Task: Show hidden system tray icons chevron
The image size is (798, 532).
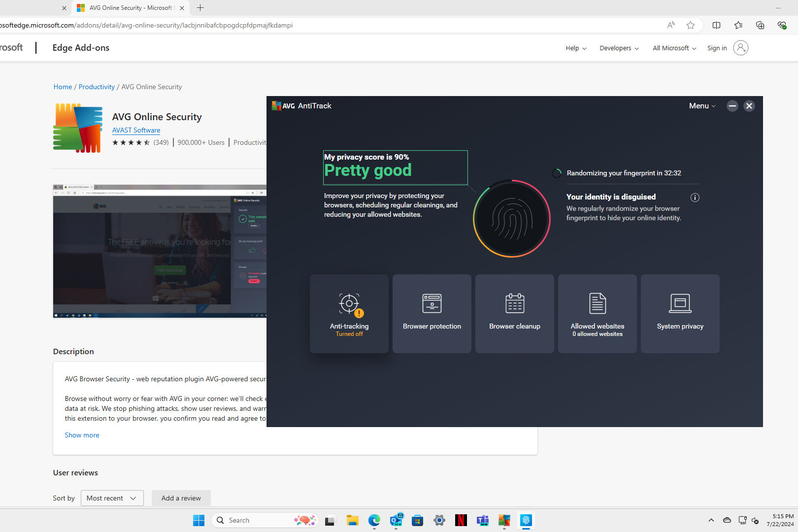Action: (x=711, y=520)
